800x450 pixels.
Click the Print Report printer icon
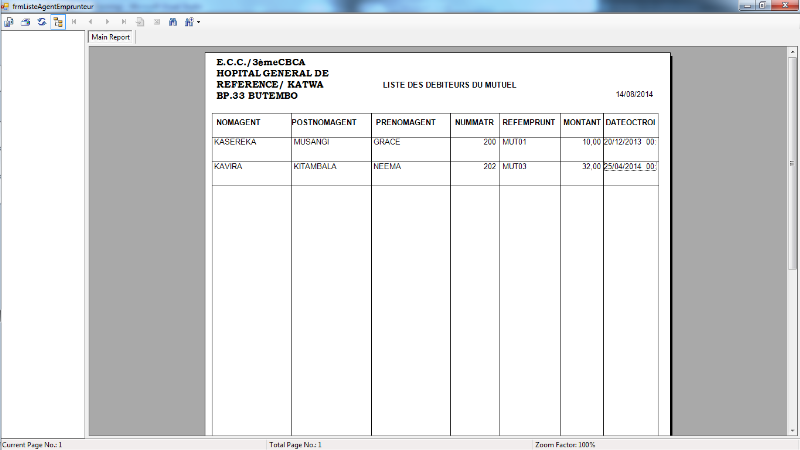(26, 22)
